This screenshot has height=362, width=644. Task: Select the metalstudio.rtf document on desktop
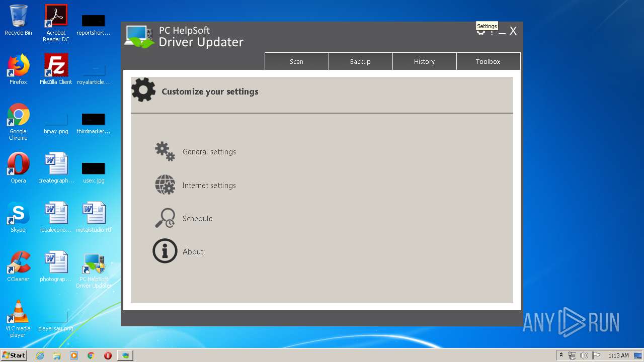pyautogui.click(x=94, y=217)
